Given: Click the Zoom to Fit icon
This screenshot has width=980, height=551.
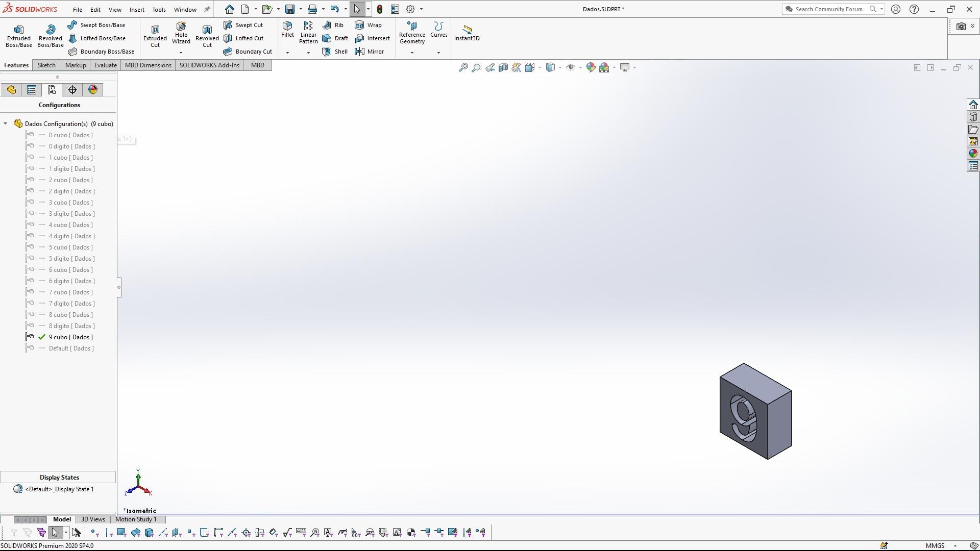Looking at the screenshot, I should point(463,67).
